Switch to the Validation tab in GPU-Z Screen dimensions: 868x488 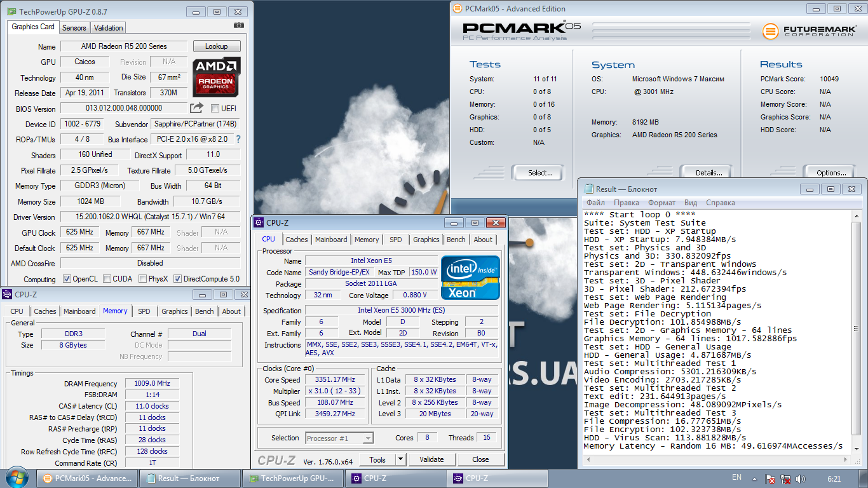[x=109, y=28]
